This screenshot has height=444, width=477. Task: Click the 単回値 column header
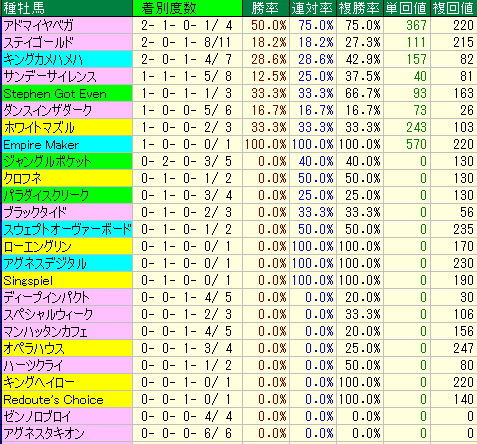tap(407, 8)
